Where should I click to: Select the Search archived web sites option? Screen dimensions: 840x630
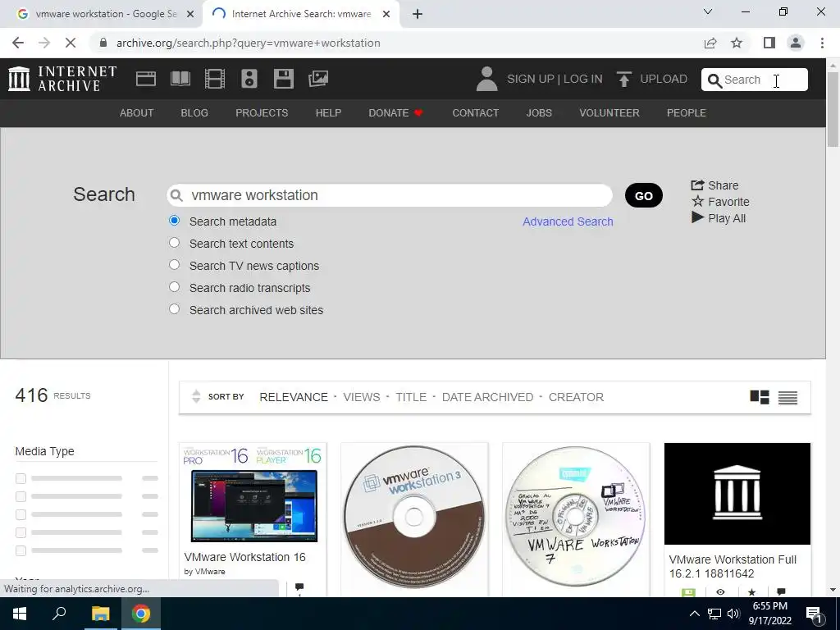(174, 308)
